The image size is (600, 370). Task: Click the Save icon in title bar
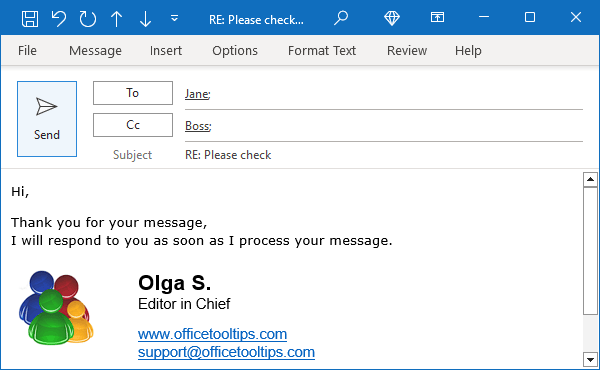tap(30, 18)
